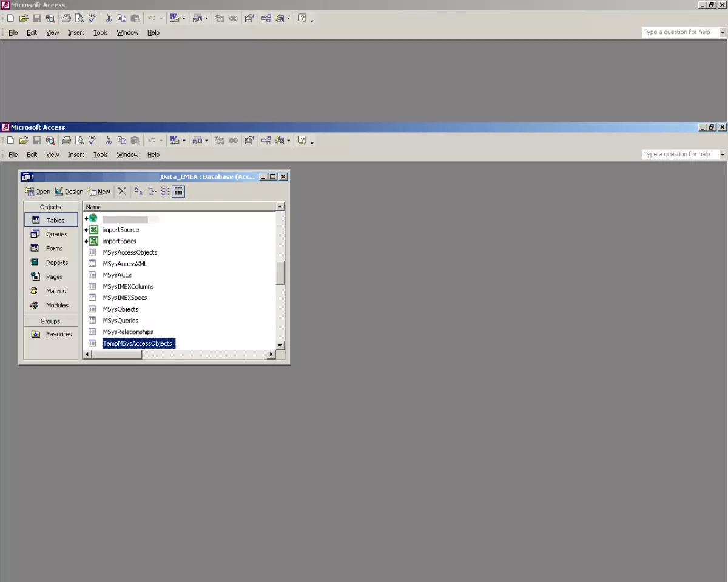Click Properties icon in lower Access window toolbar
This screenshot has height=582, width=728.
pyautogui.click(x=249, y=141)
